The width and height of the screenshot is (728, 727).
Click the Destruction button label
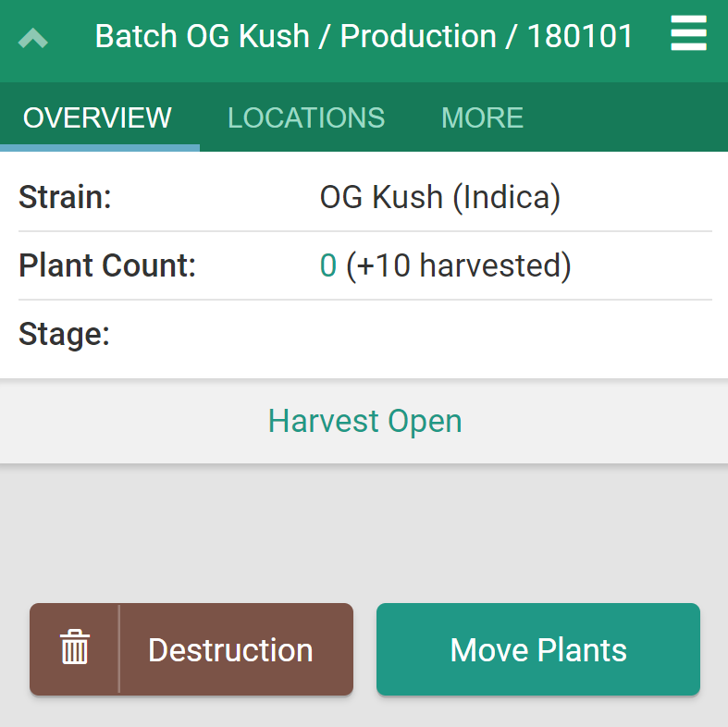(x=230, y=650)
